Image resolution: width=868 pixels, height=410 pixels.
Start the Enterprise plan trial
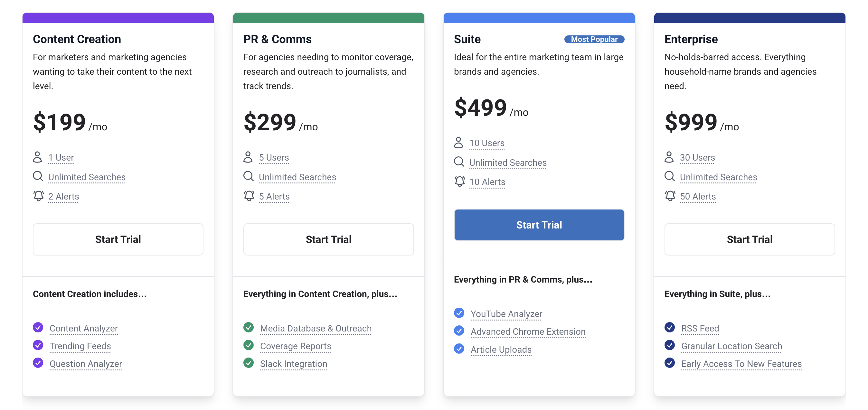(x=750, y=239)
